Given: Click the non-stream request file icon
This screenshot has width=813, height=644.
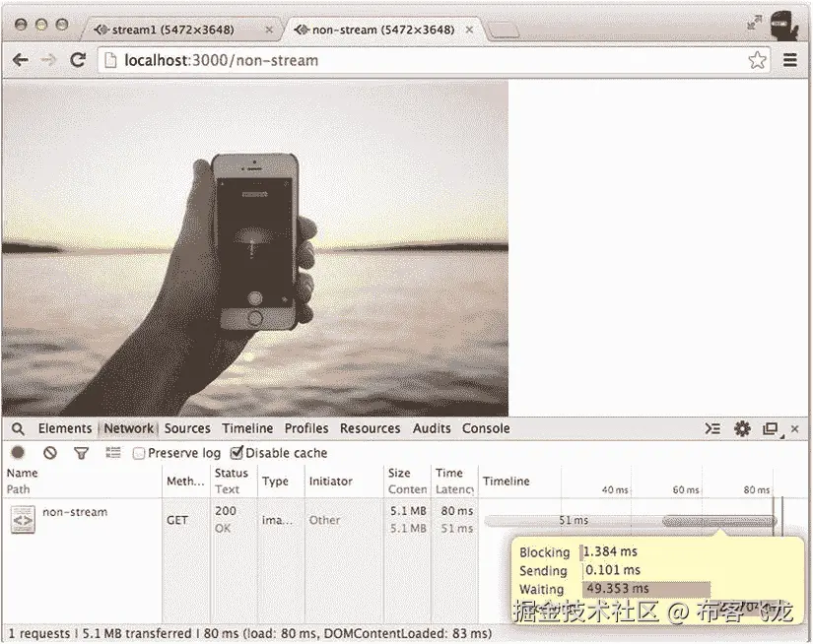Looking at the screenshot, I should click(23, 520).
